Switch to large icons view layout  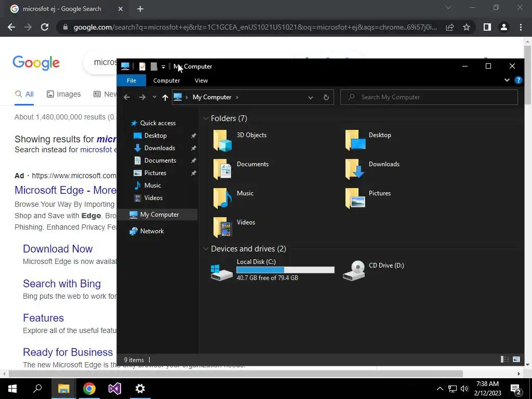516,360
